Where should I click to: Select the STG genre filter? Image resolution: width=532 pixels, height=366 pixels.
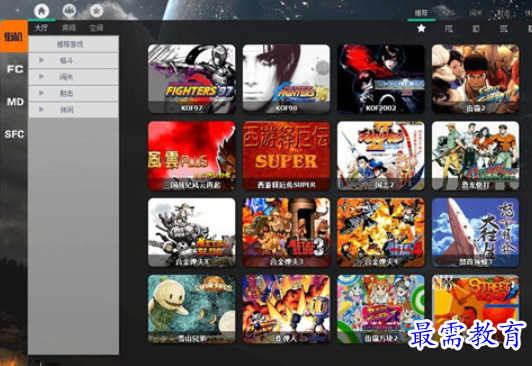pyautogui.click(x=504, y=28)
